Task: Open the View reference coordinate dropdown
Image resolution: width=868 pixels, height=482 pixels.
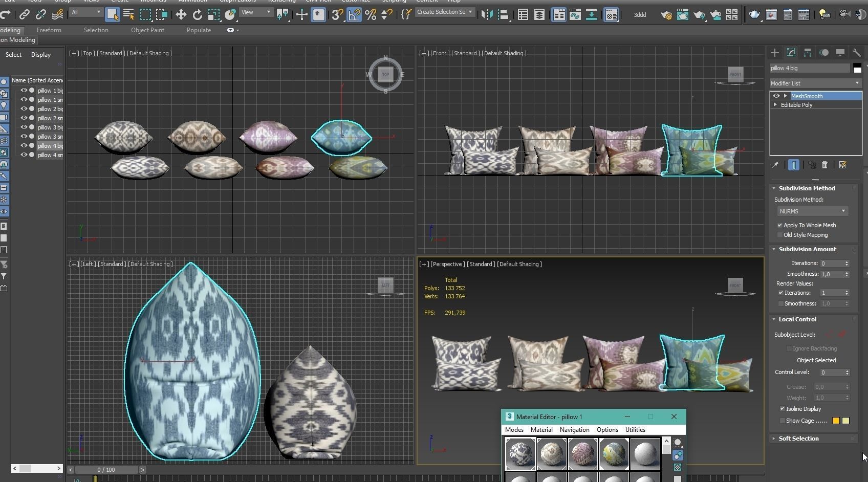Action: point(256,12)
